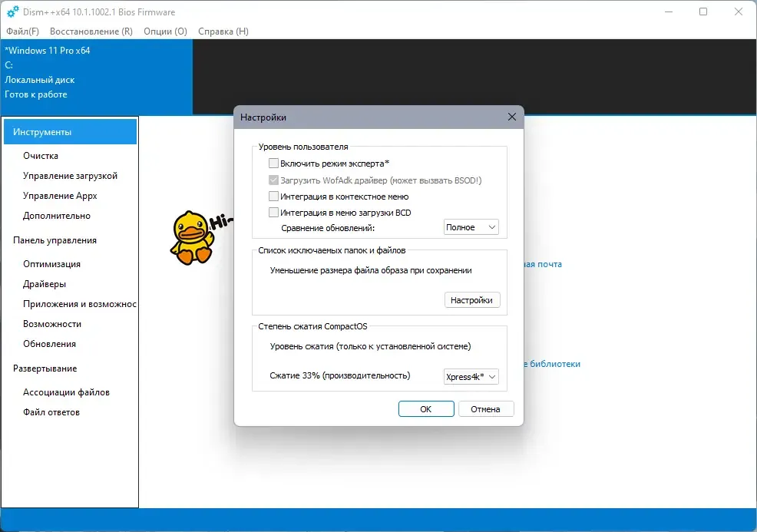The width and height of the screenshot is (757, 532).
Task: Open the Восстановление (R) menu
Action: click(91, 31)
